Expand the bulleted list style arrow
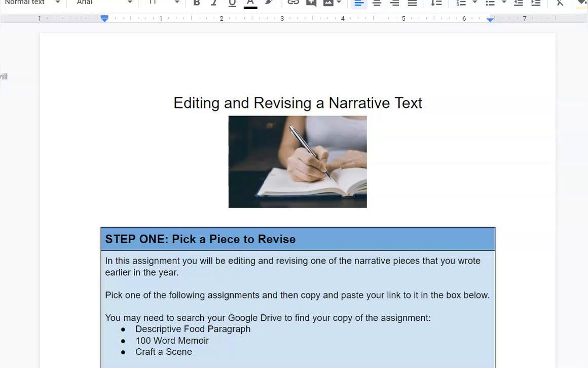Screen dimensions: 588x368 tap(504, 2)
